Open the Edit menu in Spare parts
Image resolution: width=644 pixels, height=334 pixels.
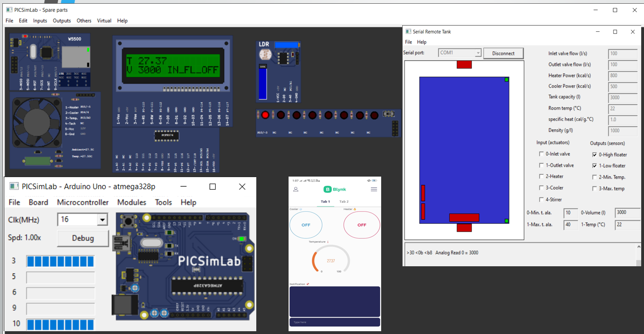pyautogui.click(x=23, y=21)
